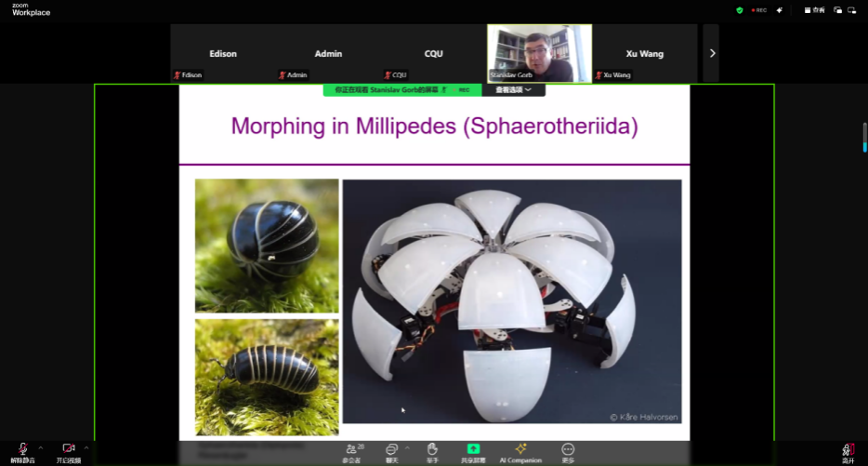The width and height of the screenshot is (868, 466).
Task: Click the AI sparkle icon at top right
Action: coord(780,10)
